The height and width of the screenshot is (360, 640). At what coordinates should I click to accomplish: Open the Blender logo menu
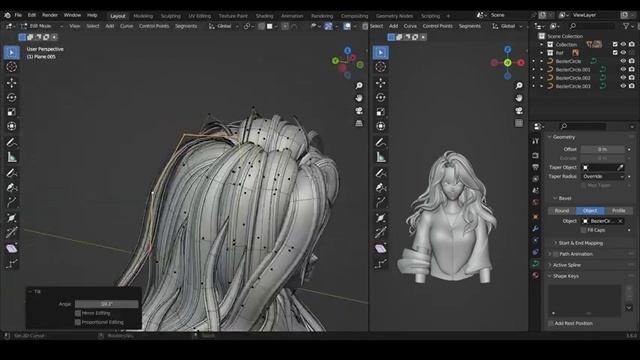click(7, 15)
